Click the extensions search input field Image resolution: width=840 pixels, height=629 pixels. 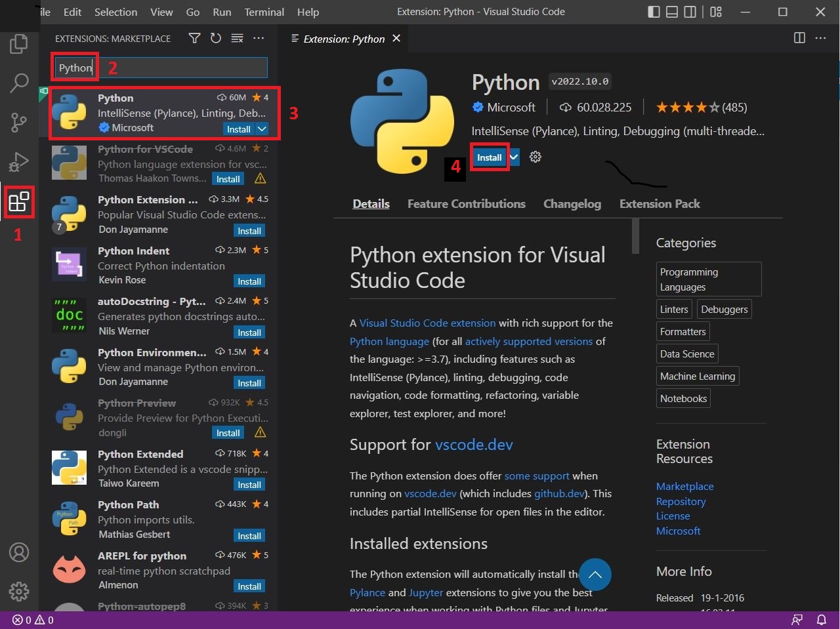[161, 68]
